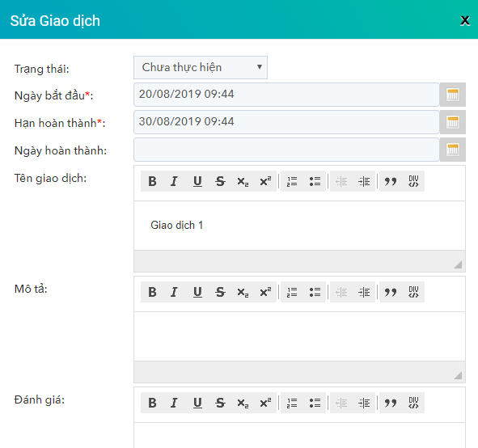Open calendar picker for Hạn hoàn thành
The width and height of the screenshot is (478, 448).
tap(452, 122)
